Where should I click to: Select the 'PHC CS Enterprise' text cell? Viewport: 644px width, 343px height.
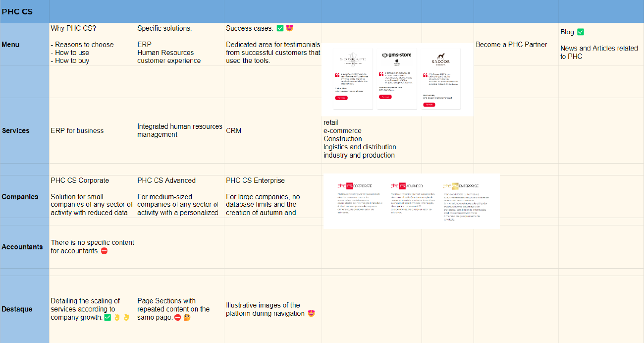pos(273,196)
